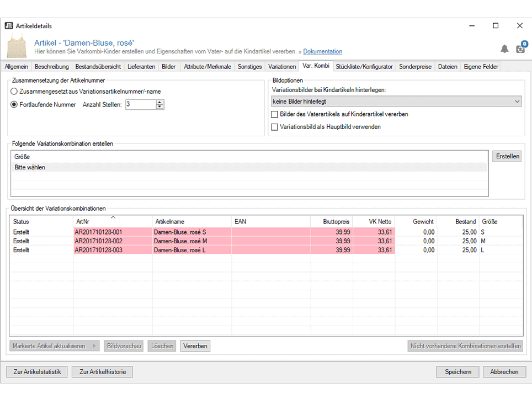This screenshot has height=400, width=532.
Task: Click the 'Erstellen' button
Action: click(507, 156)
